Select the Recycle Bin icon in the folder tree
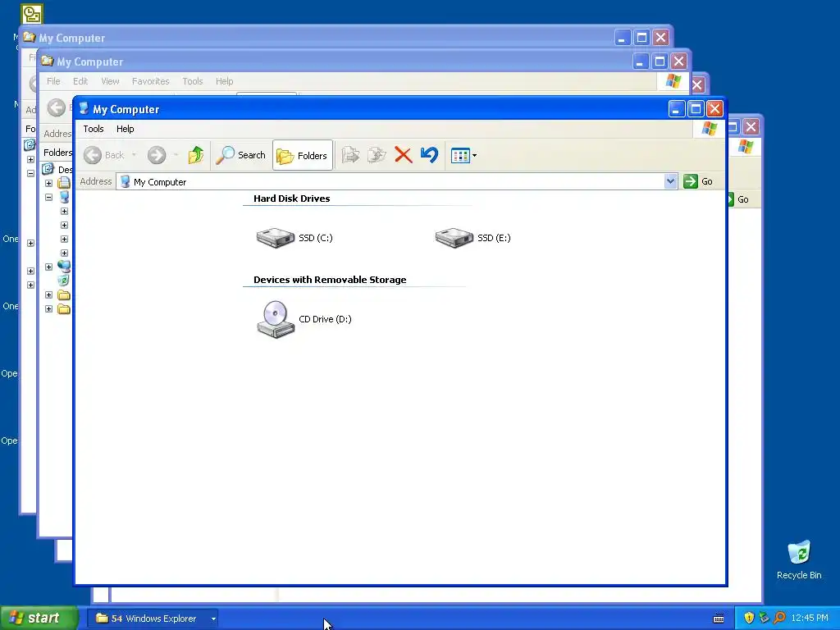This screenshot has height=630, width=840. click(x=64, y=281)
